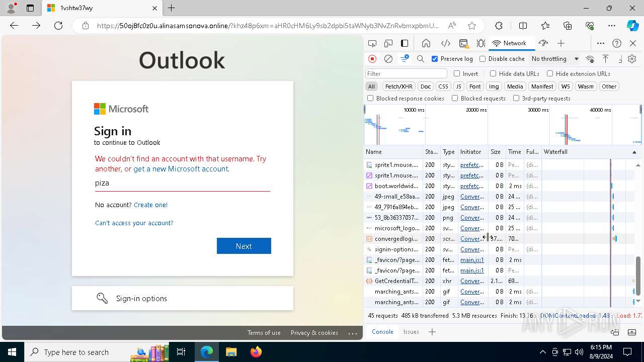Click the Next button
Image resolution: width=644 pixels, height=362 pixels.
click(244, 246)
